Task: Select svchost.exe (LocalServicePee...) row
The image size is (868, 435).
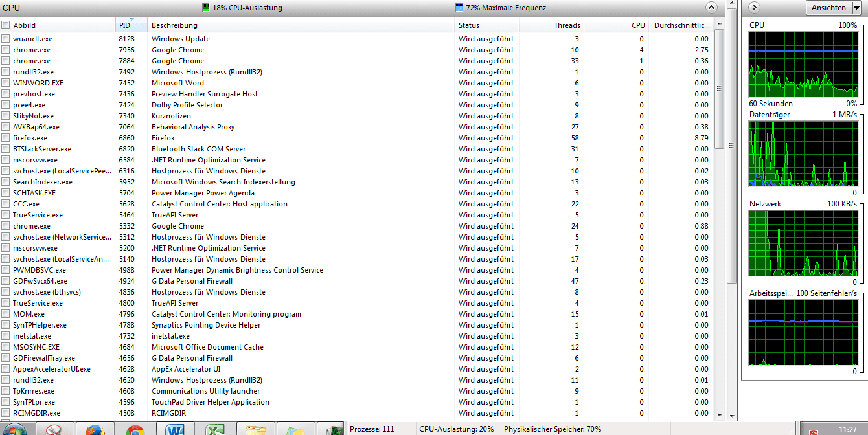Action: [x=356, y=171]
